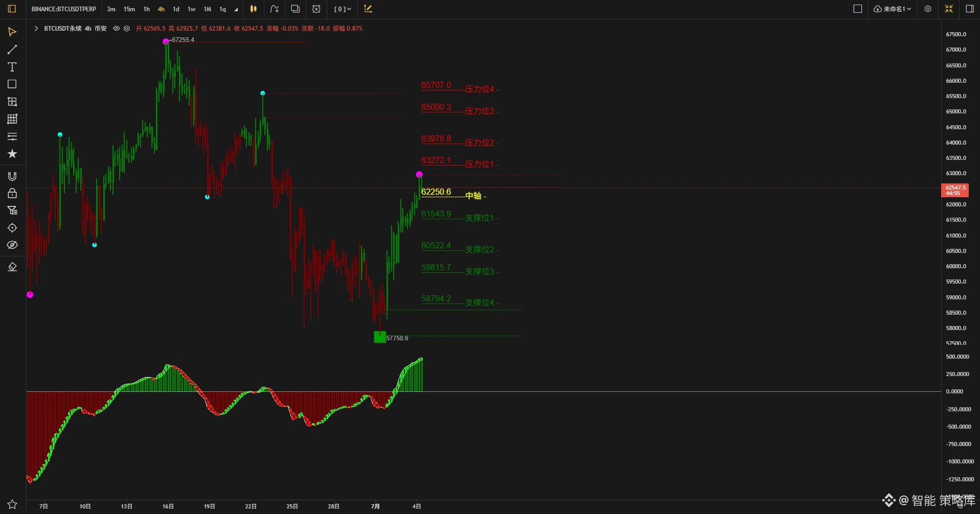This screenshot has height=514, width=980.
Task: Click the 16日 date on time axis
Action: [x=168, y=506]
